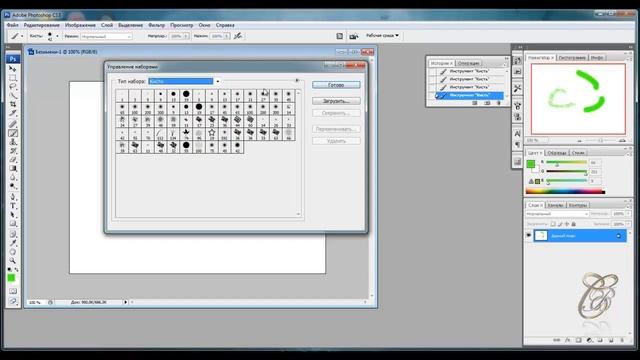
Task: Open the Paragraph panel dock icon
Action: (x=518, y=144)
